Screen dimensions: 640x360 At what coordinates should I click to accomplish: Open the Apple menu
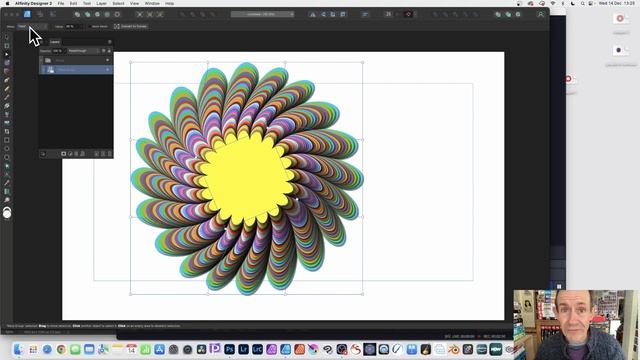(x=7, y=3)
